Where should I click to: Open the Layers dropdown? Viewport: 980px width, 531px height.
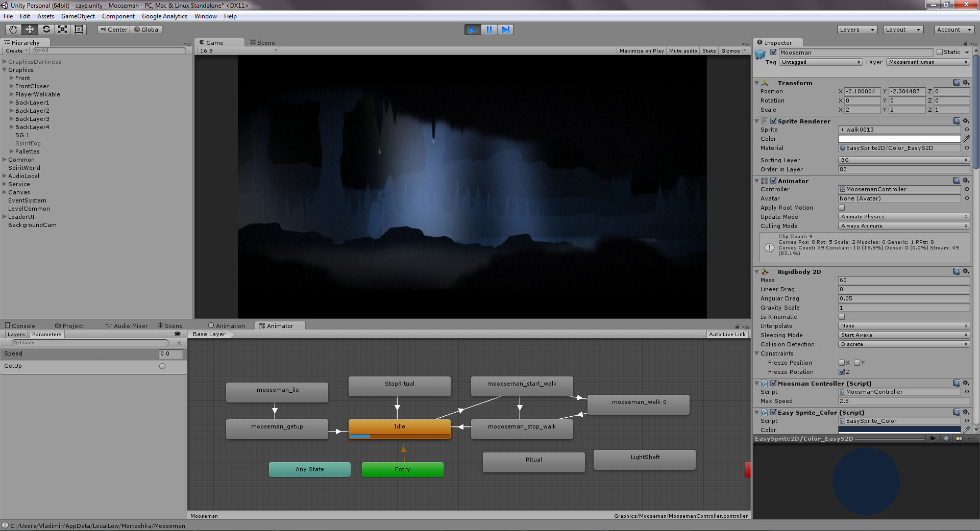(x=857, y=30)
